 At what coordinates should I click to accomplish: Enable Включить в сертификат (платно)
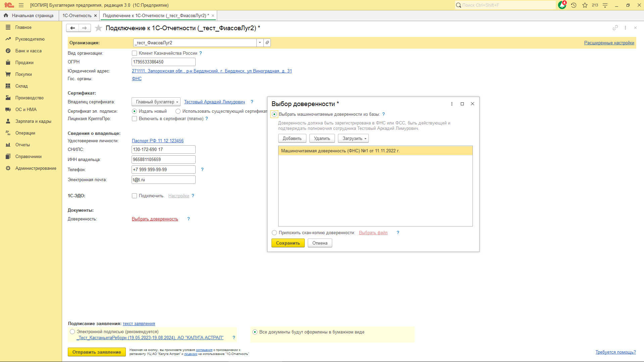(x=135, y=118)
